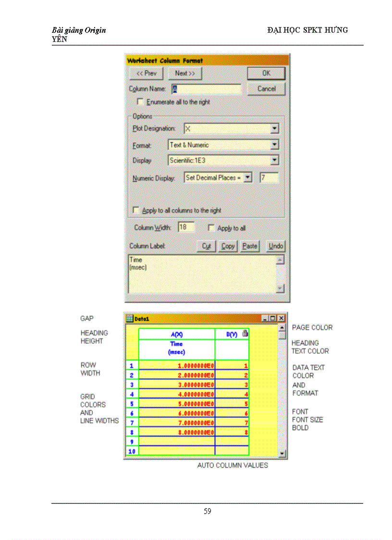Viewport: 392px width, 540px height.
Task: Click the OK button
Action: pos(266,74)
